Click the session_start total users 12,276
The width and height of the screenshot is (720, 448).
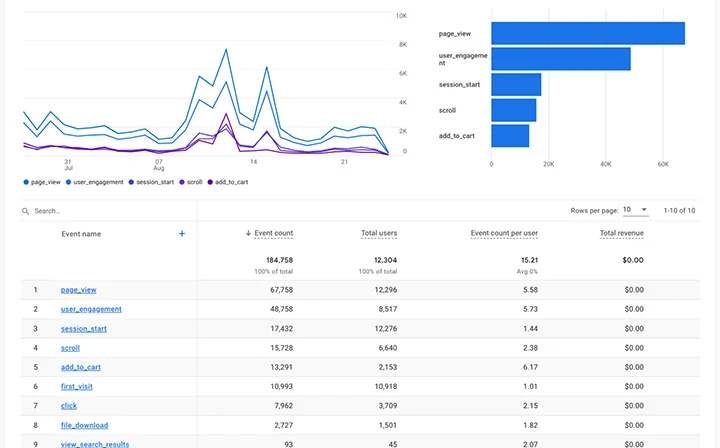[x=386, y=329]
